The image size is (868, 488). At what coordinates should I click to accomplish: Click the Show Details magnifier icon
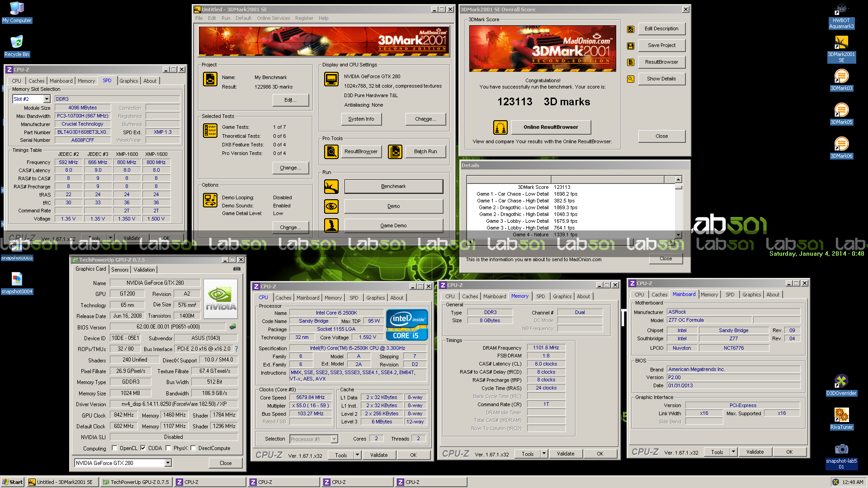(x=631, y=79)
